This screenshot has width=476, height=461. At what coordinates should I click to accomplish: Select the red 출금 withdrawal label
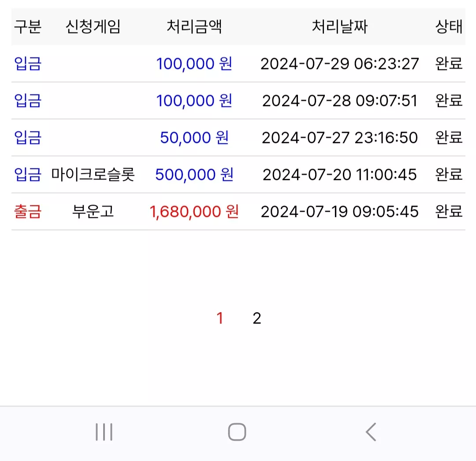28,211
